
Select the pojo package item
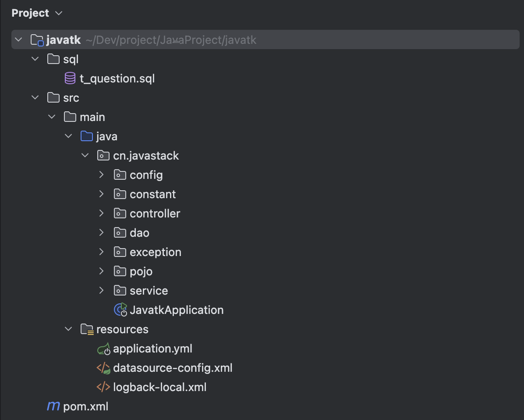tap(141, 271)
